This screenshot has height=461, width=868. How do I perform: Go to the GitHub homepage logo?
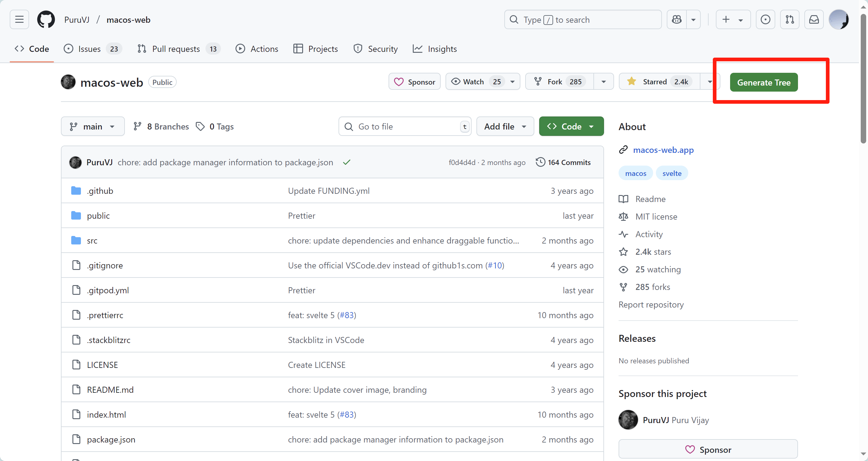coord(46,19)
